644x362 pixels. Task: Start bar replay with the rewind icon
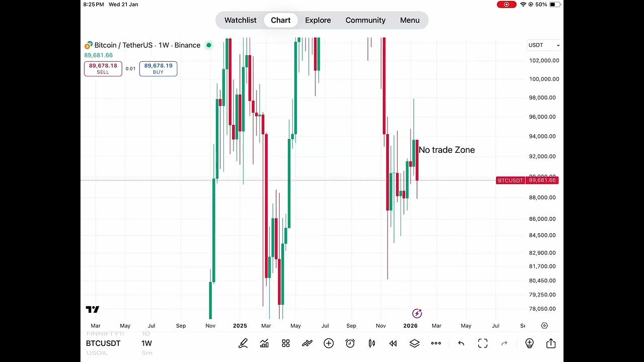393,343
